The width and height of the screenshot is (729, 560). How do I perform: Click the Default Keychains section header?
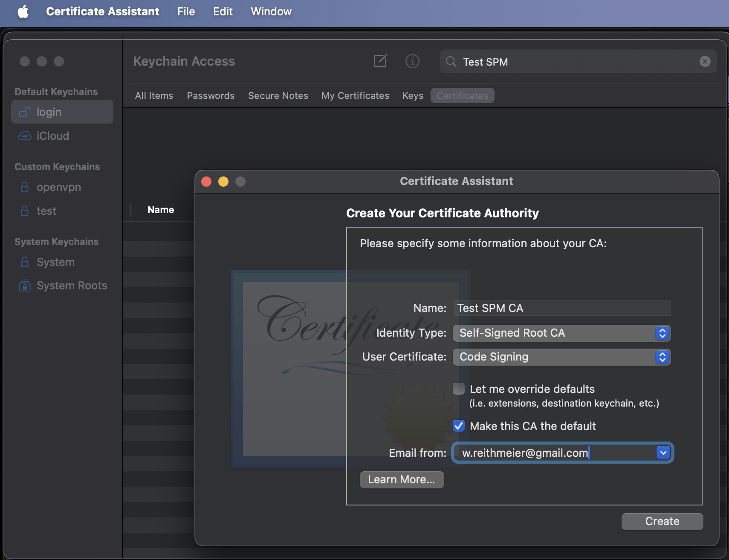56,92
